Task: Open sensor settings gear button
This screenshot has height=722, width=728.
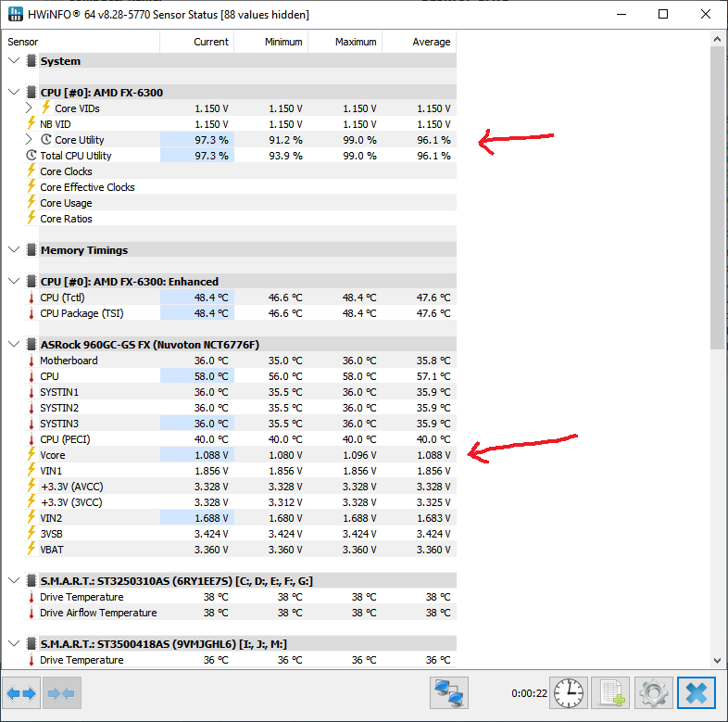Action: tap(653, 693)
